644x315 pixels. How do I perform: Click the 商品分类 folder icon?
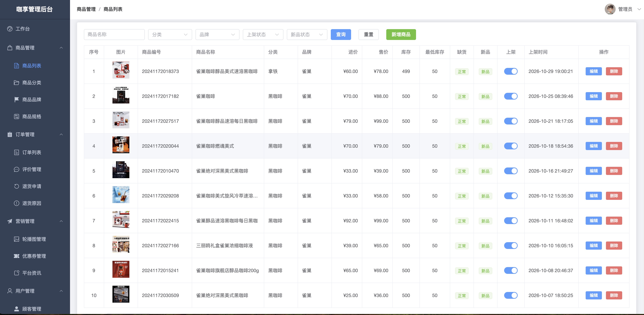[x=17, y=83]
